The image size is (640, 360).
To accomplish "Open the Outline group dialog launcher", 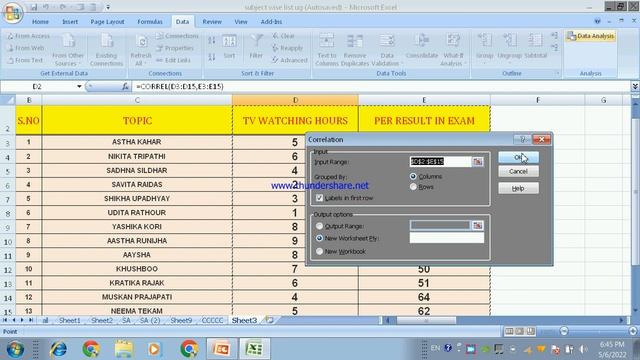I will click(x=557, y=73).
